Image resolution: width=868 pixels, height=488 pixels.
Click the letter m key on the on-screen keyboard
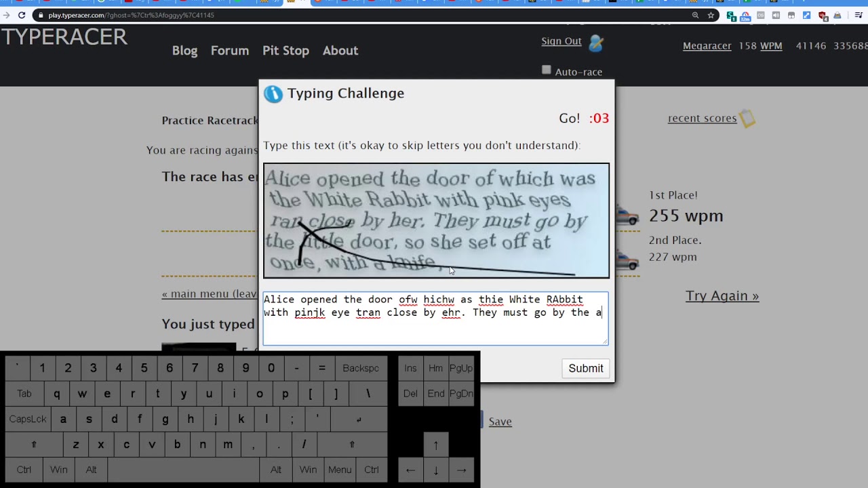coord(228,444)
